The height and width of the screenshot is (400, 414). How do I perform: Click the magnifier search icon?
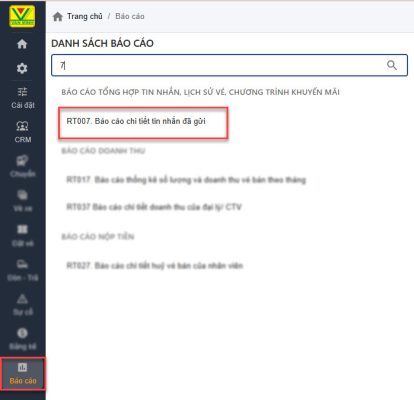point(392,65)
